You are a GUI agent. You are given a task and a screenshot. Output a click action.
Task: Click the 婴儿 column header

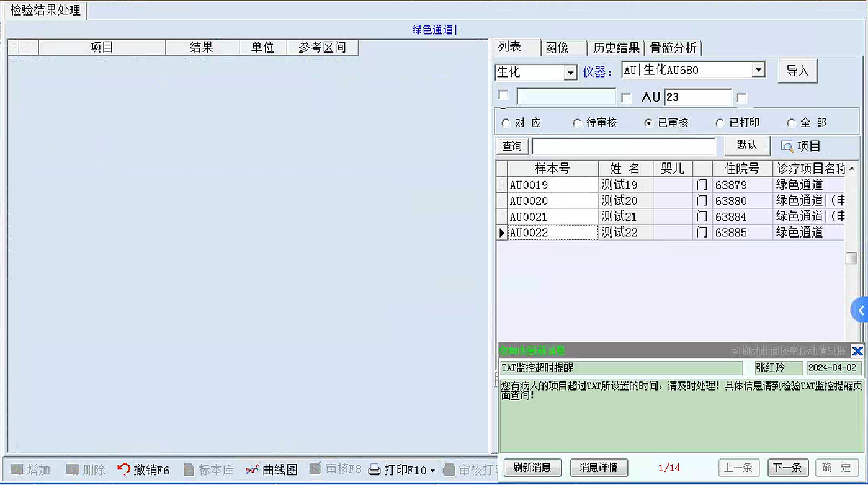point(673,169)
